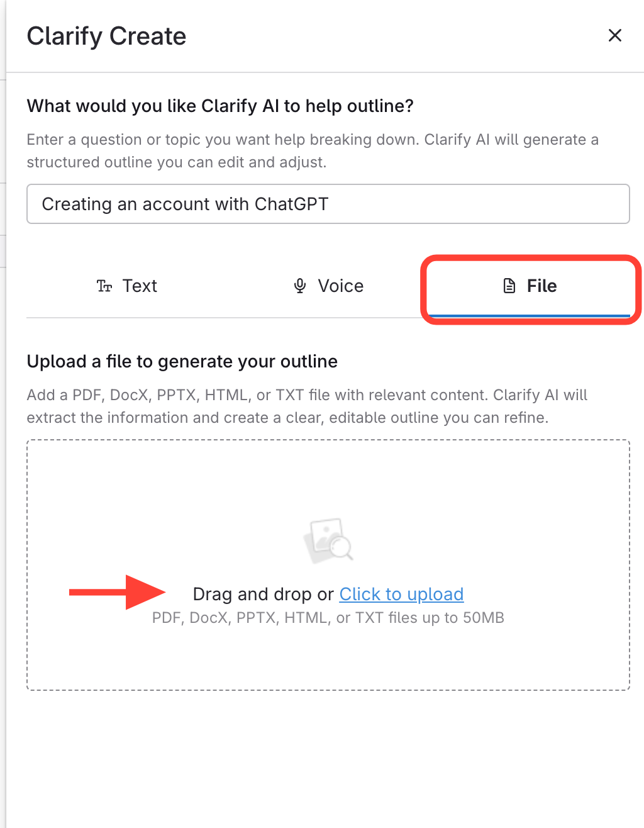Click the document icon beside File
The image size is (644, 828).
[509, 286]
